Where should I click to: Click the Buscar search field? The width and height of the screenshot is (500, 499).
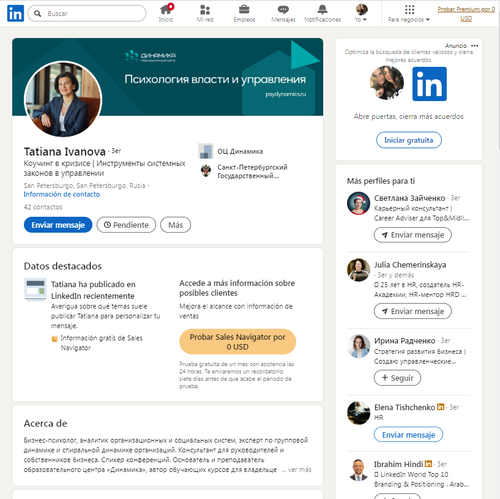click(87, 13)
